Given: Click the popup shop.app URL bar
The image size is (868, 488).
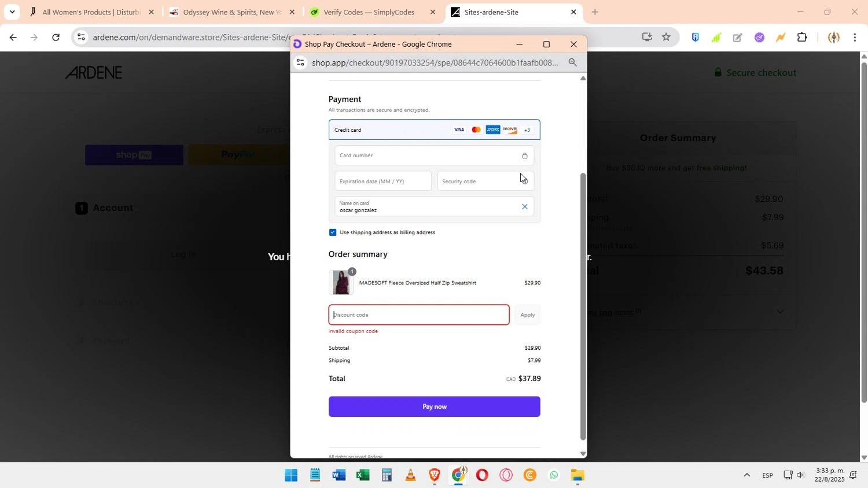Looking at the screenshot, I should click(435, 62).
